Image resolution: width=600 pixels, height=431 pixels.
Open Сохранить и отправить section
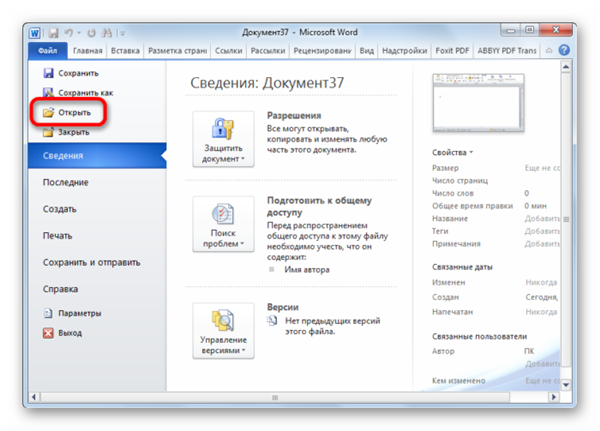(91, 263)
